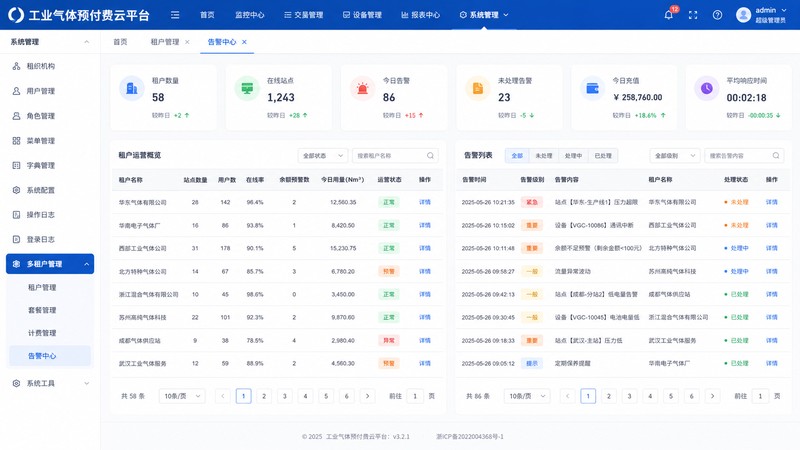Viewport: 800px width, 450px height.
Task: Go to next page in alarm list
Action: tap(712, 396)
